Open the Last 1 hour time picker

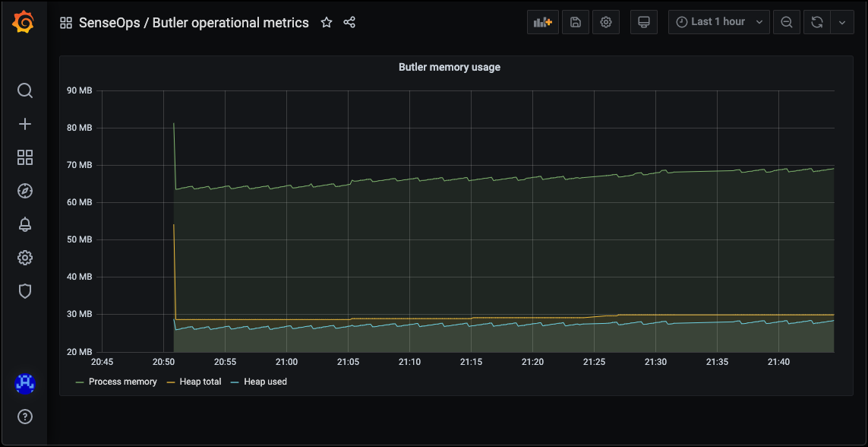[x=718, y=21]
